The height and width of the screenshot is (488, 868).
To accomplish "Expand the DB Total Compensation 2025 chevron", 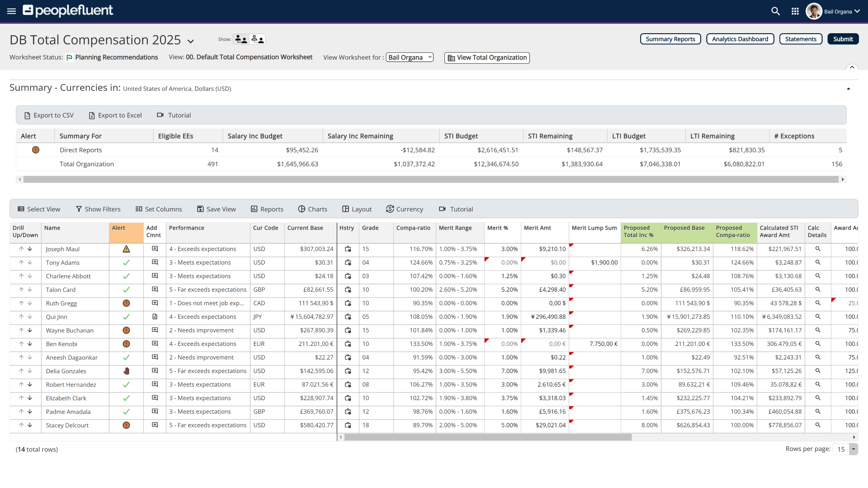I will tap(191, 41).
